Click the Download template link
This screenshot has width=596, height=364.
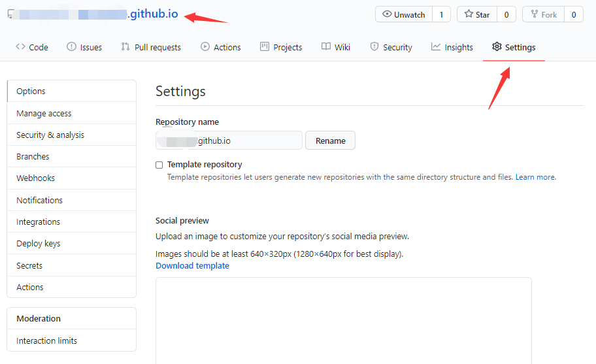192,265
